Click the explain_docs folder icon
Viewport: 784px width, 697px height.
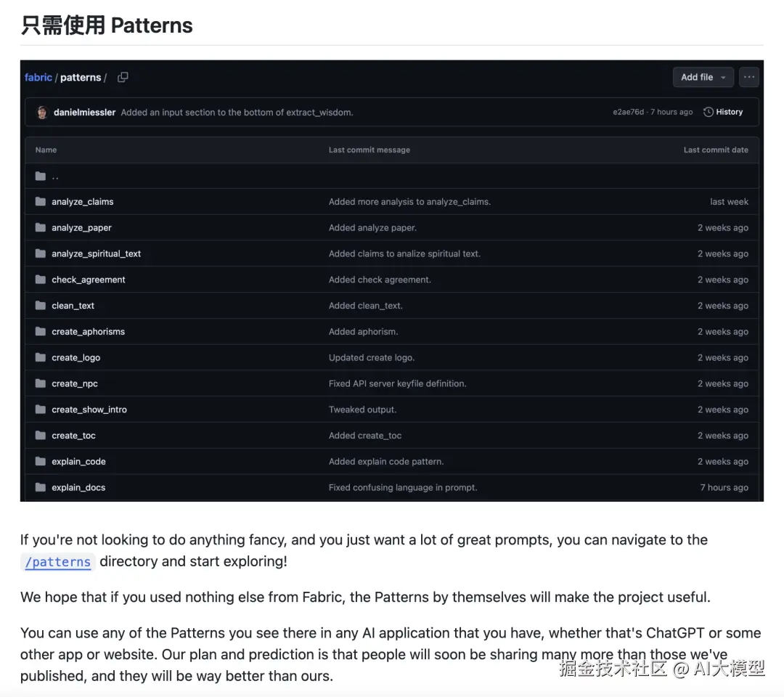(41, 488)
